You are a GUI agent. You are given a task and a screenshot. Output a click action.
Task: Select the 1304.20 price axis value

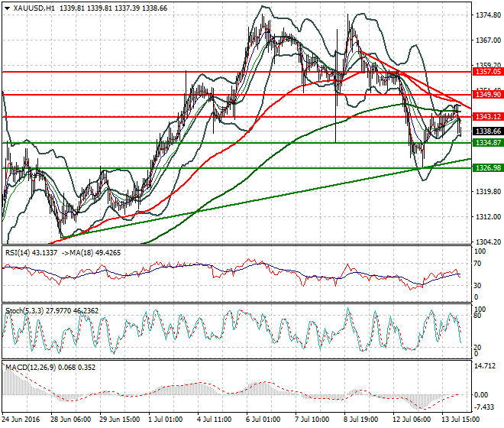pyautogui.click(x=488, y=242)
